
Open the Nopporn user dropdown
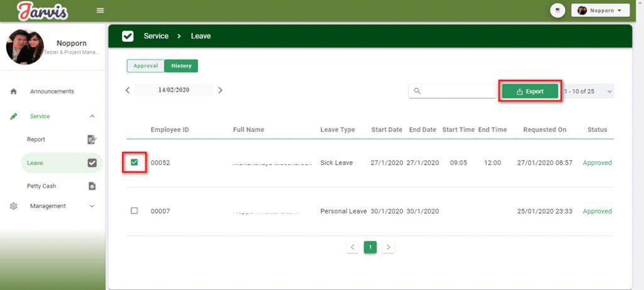[599, 11]
